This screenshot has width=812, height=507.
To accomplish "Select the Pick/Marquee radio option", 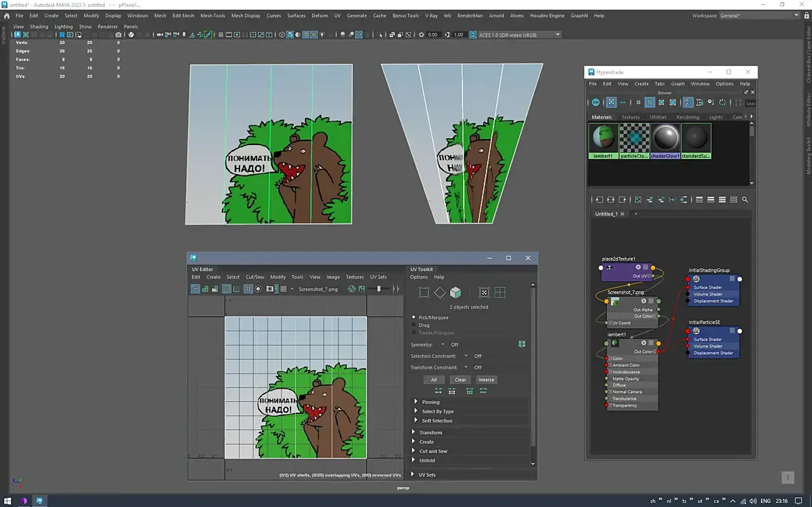I will [x=414, y=317].
